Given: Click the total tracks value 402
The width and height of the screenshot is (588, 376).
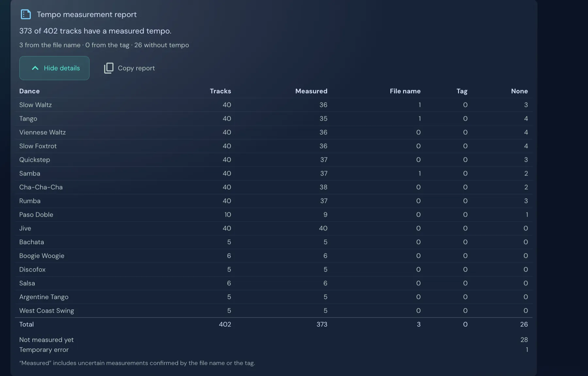Looking at the screenshot, I should point(225,324).
